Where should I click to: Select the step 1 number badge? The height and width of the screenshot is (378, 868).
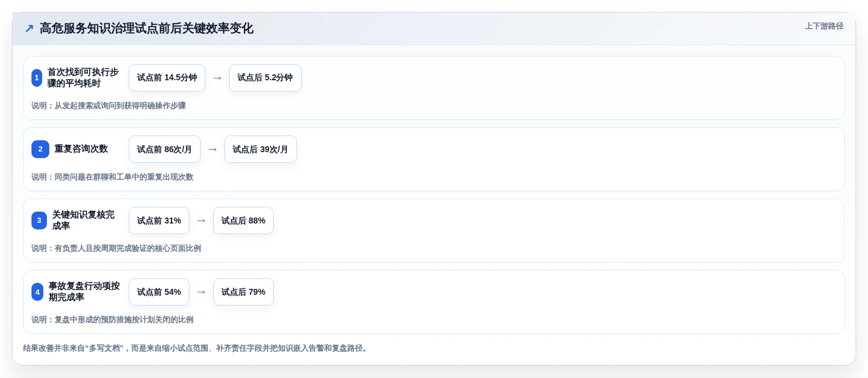37,78
